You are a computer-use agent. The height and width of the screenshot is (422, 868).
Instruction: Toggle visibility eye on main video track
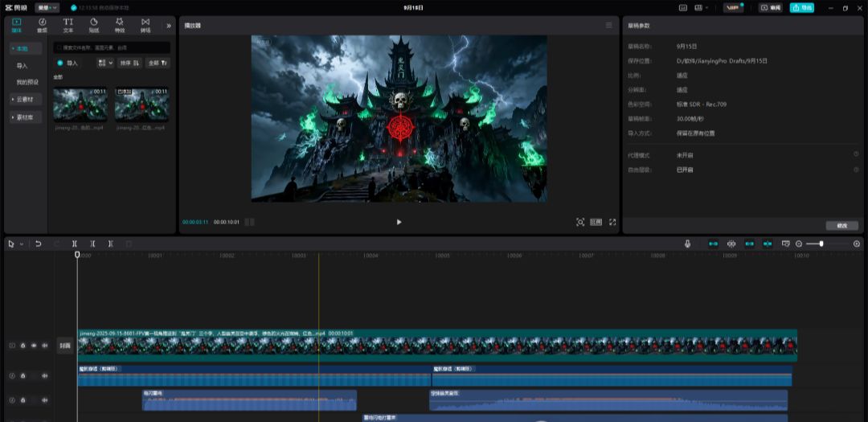34,346
